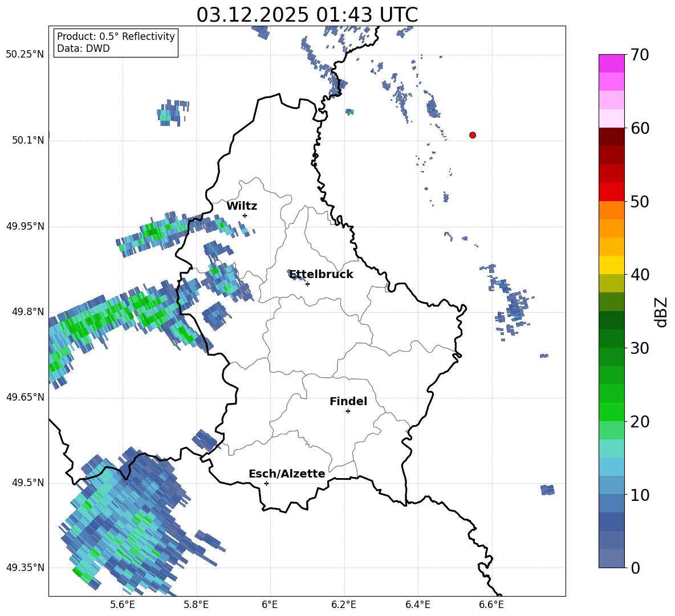Click the 49.5°N latitude label
Image resolution: width=675 pixels, height=616 pixels.
[28, 483]
